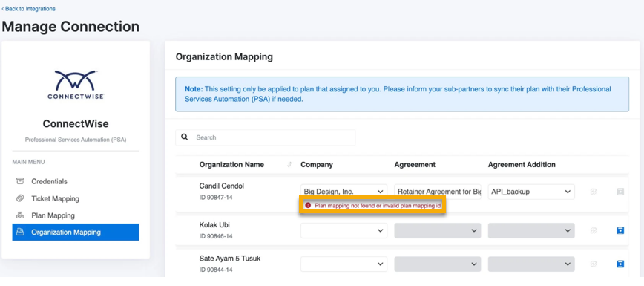Go back to Integrations page

pos(28,9)
